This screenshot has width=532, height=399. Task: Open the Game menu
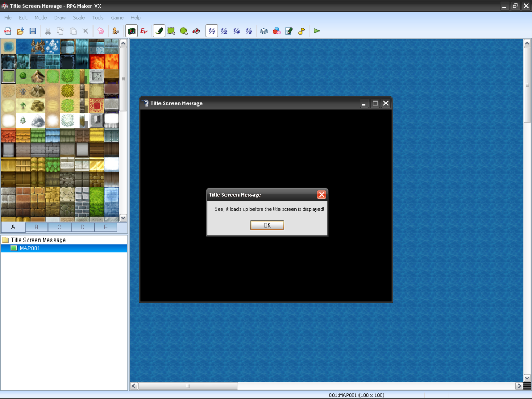point(117,18)
